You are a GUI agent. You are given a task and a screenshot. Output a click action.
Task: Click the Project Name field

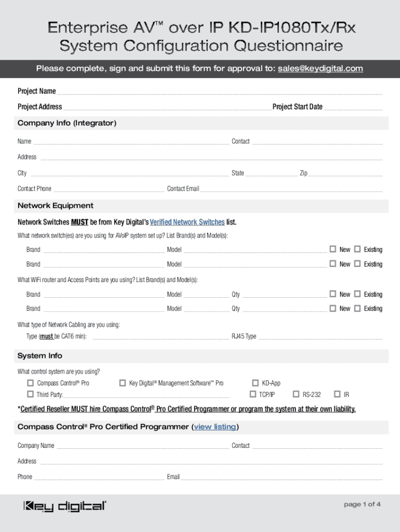[219, 91]
